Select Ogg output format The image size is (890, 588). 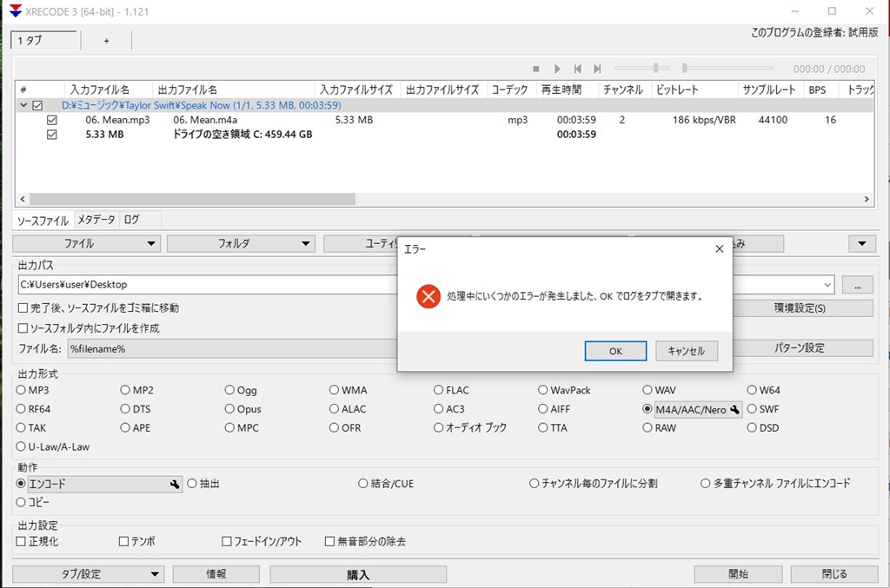pos(229,390)
